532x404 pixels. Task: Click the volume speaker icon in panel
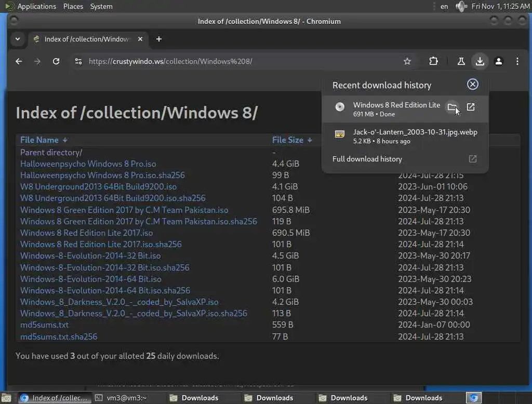[x=461, y=6]
